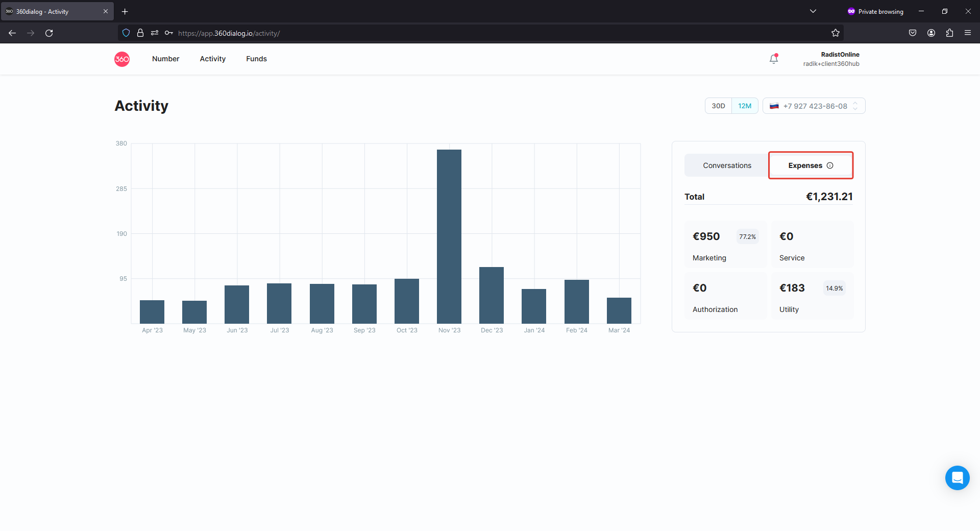Select the Expenses tab
Viewport: 980px width, 531px height.
click(x=811, y=165)
